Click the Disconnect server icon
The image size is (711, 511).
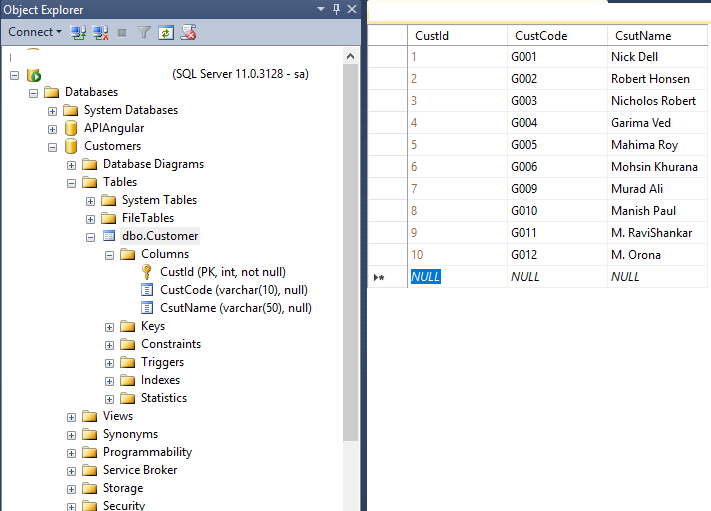[x=100, y=32]
